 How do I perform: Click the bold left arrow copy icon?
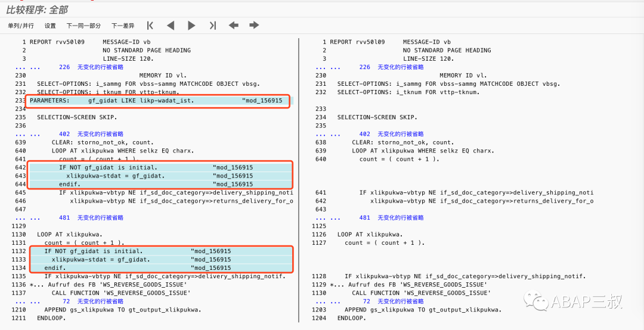(233, 26)
